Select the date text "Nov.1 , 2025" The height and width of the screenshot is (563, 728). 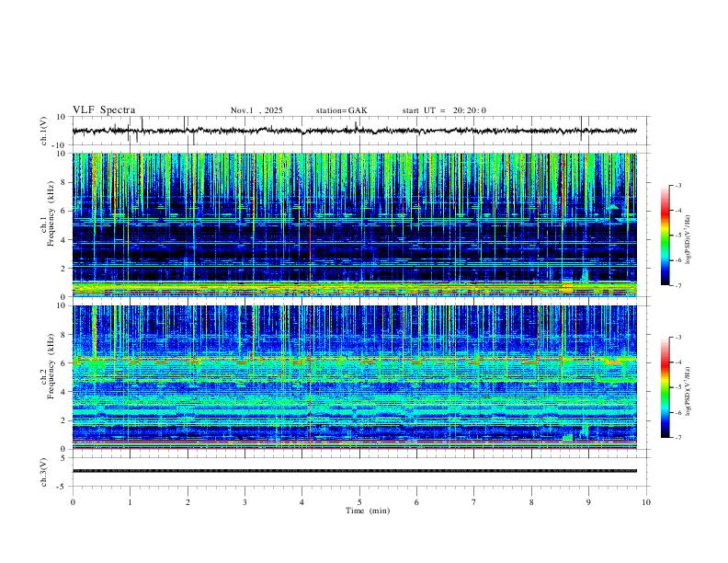(256, 110)
